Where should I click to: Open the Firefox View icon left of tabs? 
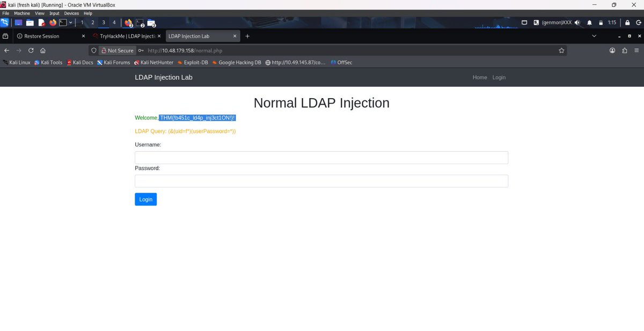[5, 36]
